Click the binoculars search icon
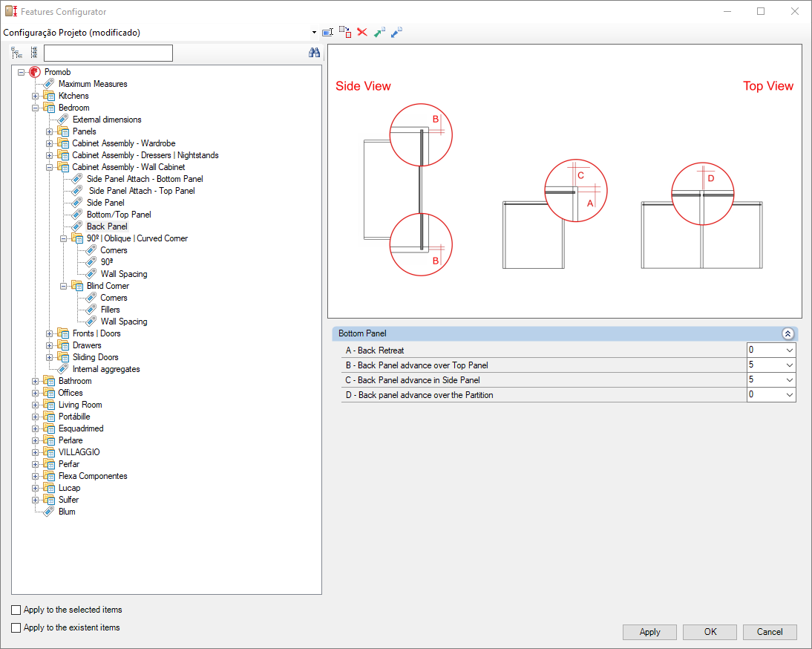Viewport: 812px width, 649px height. (314, 52)
